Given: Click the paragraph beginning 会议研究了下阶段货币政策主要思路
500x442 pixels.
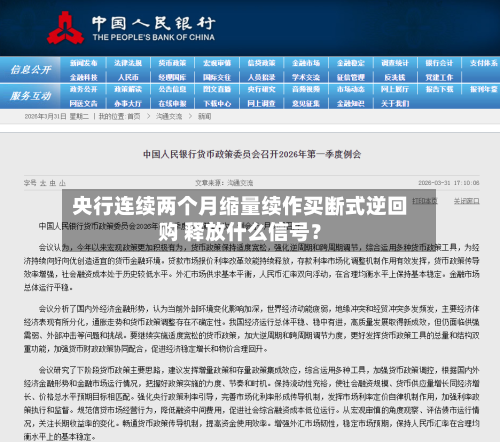Looking at the screenshot, I should pos(251,403).
